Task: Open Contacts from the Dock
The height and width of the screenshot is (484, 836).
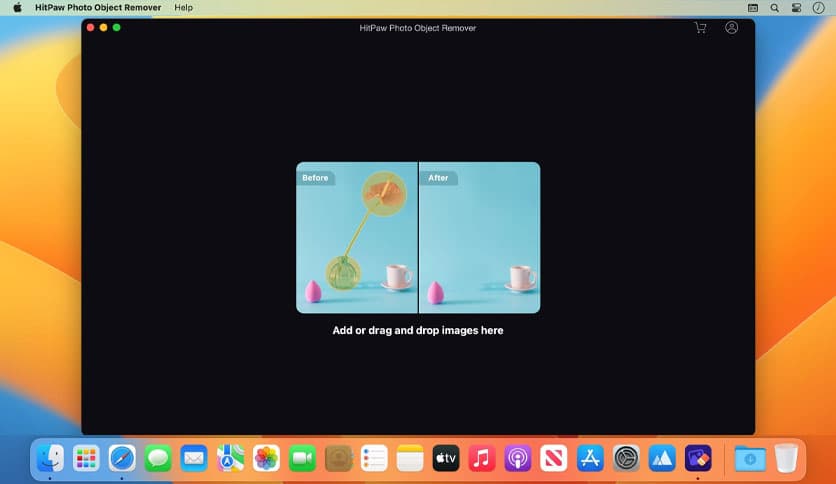Action: click(338, 458)
